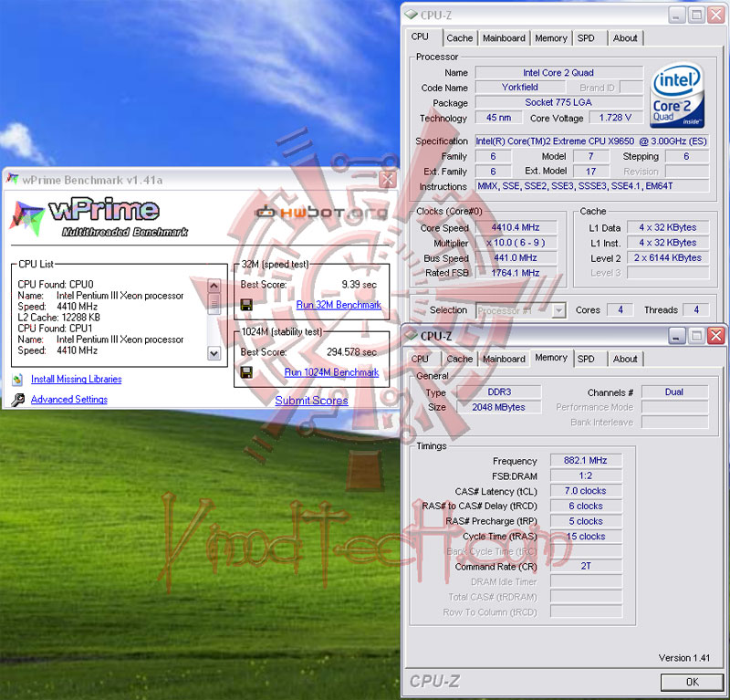The height and width of the screenshot is (700, 730).
Task: Run the 32M Benchmark
Action: pyautogui.click(x=339, y=305)
